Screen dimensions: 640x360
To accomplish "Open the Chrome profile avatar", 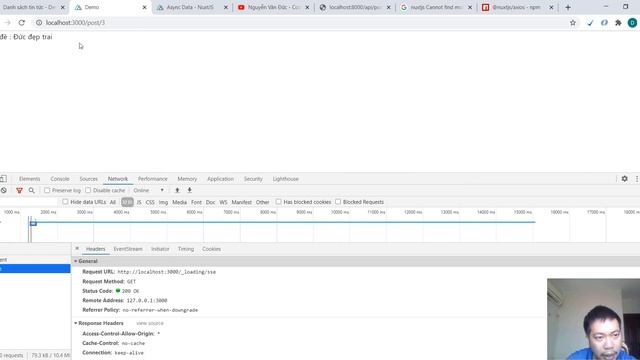I will point(632,23).
